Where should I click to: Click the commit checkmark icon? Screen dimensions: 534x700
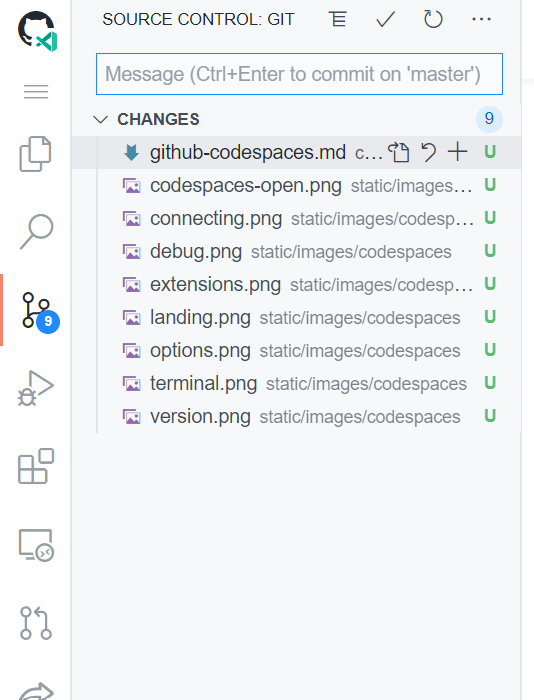pos(385,19)
